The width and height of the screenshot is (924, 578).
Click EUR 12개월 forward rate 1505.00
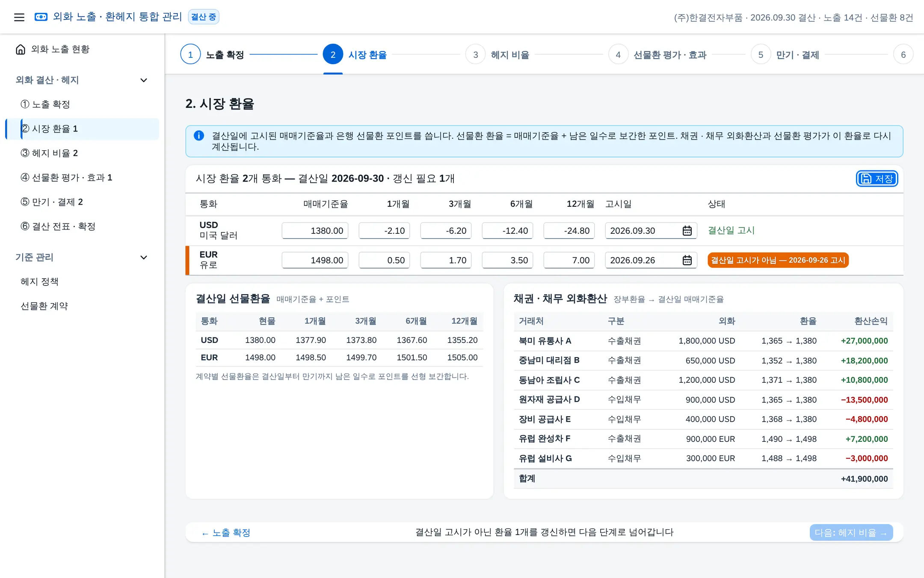click(x=462, y=358)
